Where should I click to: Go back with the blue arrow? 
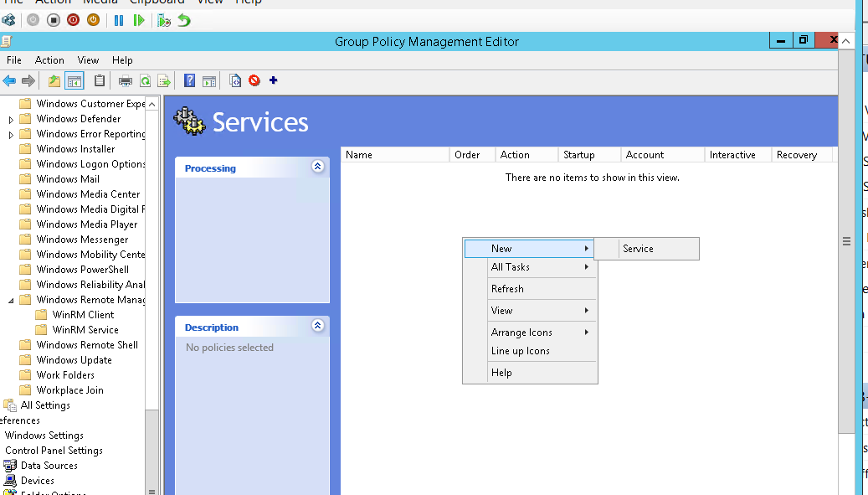point(9,81)
